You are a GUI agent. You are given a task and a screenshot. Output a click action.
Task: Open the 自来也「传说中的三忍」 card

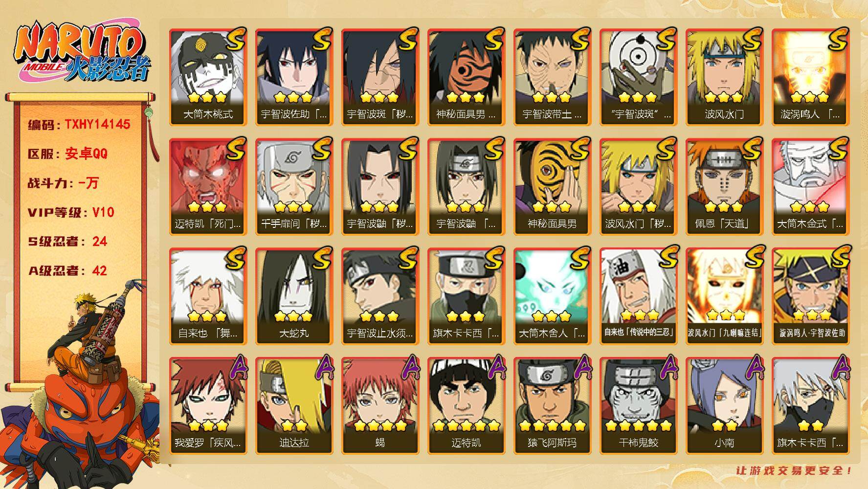[x=638, y=296]
